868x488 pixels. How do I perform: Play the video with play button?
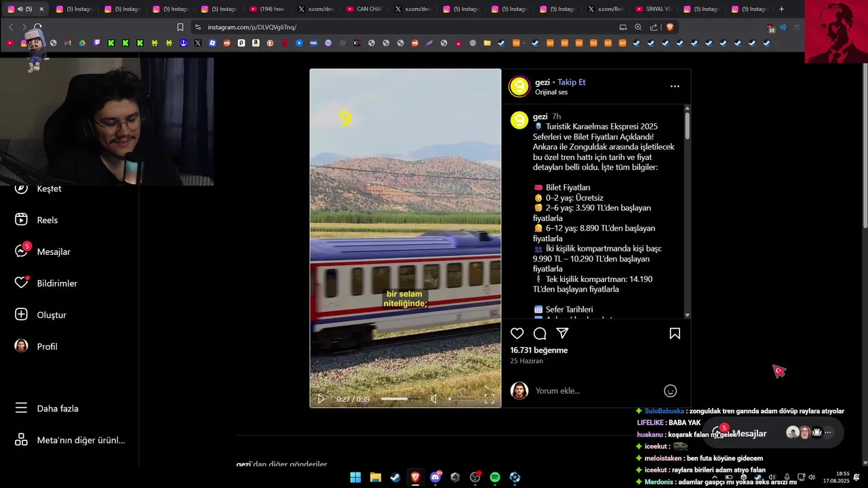click(321, 399)
